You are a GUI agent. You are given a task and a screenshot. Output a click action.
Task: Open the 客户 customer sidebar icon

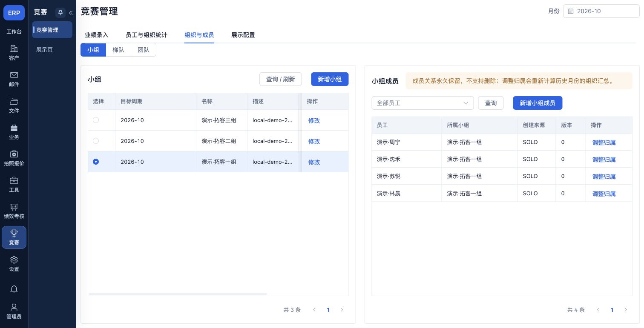tap(14, 48)
